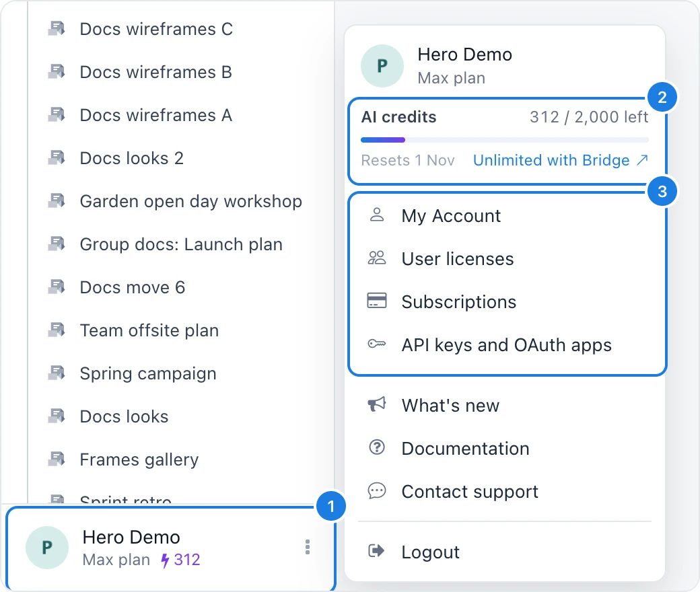This screenshot has width=700, height=592.
Task: Click the P avatar in the popup header
Action: 382,65
